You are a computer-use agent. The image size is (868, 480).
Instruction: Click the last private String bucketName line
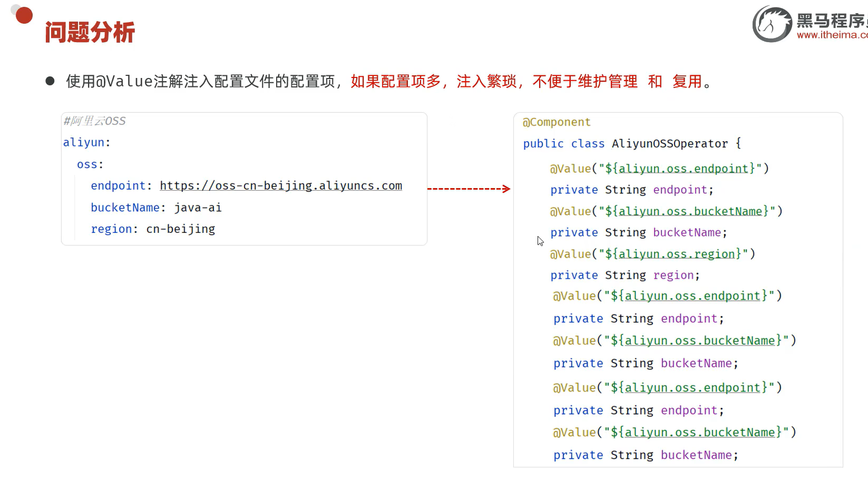pyautogui.click(x=646, y=455)
